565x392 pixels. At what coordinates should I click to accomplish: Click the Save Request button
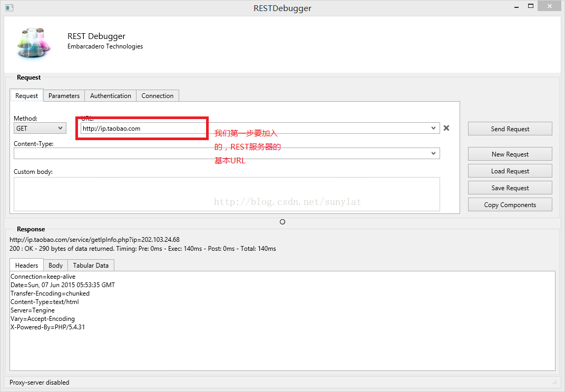(510, 188)
